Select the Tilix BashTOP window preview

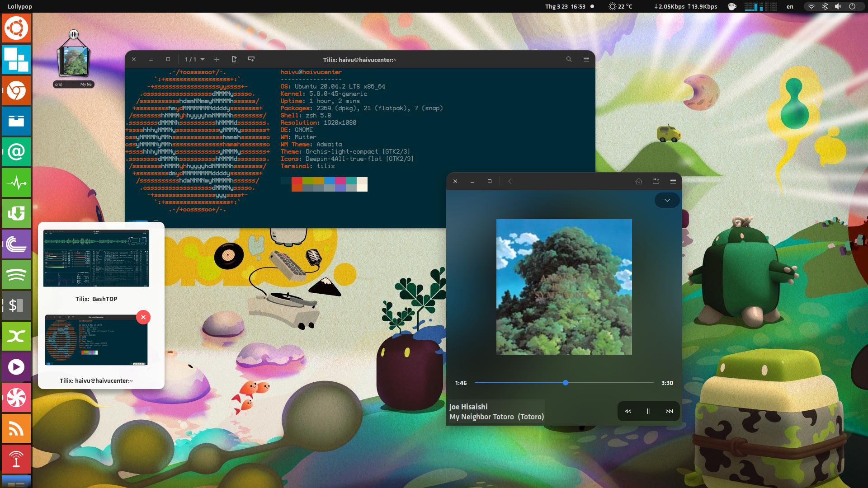(96, 258)
